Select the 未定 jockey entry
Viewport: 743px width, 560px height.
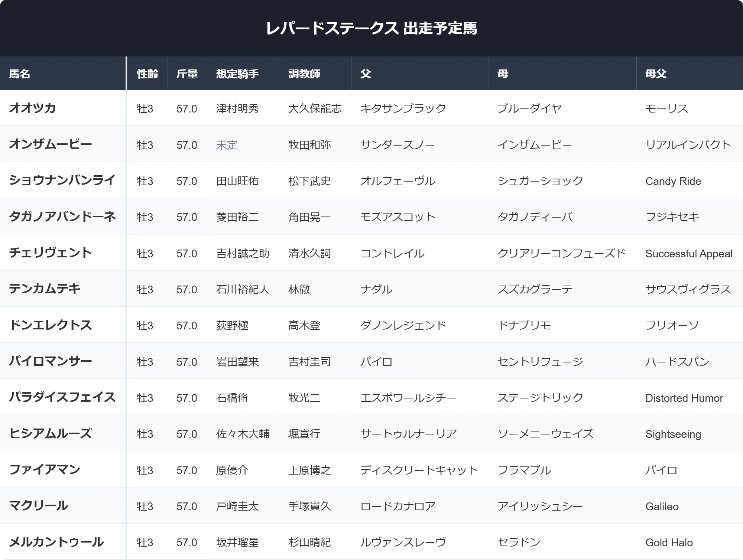227,145
